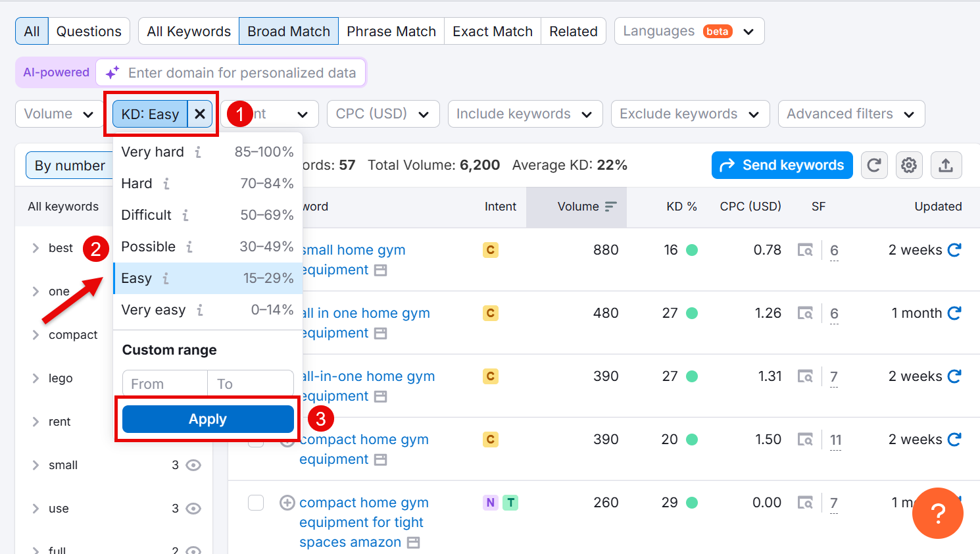Expand the lego keyword group in sidebar
The image size is (980, 554).
[x=36, y=378]
